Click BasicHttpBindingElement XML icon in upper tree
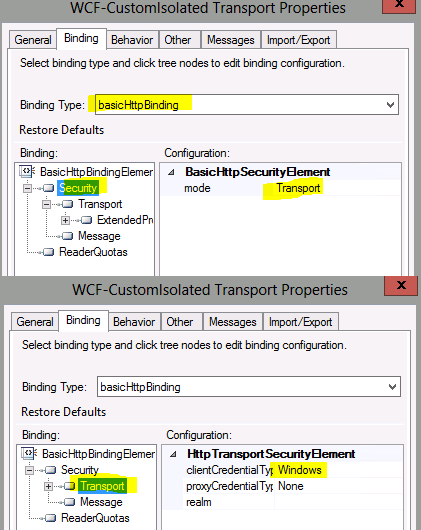The image size is (421, 530). [27, 171]
